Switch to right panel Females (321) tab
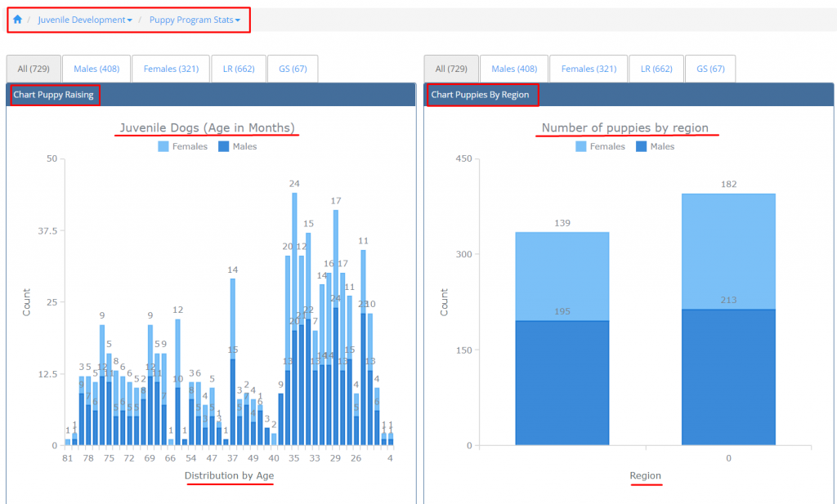Viewport: 837px width, 504px height. point(589,69)
